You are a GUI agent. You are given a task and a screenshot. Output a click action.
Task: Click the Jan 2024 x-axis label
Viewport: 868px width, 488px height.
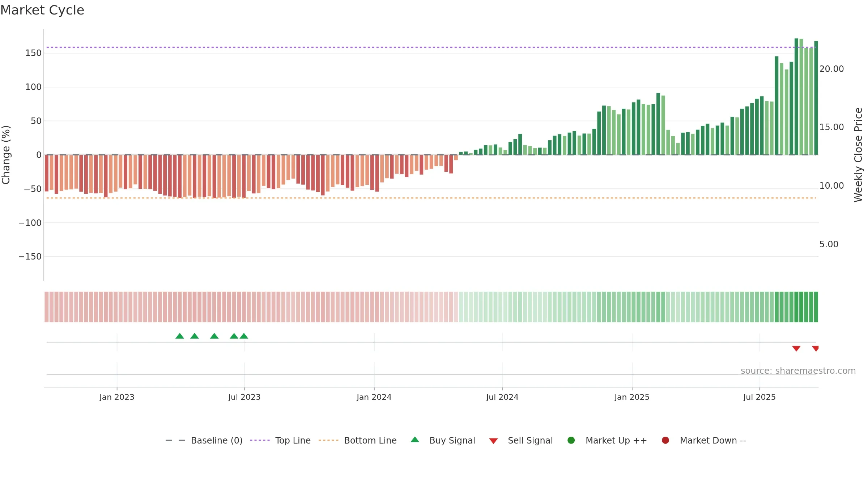(x=374, y=397)
